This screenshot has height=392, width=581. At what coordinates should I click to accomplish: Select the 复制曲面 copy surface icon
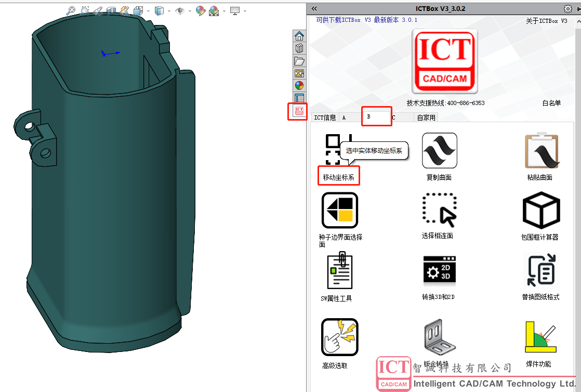pos(440,151)
